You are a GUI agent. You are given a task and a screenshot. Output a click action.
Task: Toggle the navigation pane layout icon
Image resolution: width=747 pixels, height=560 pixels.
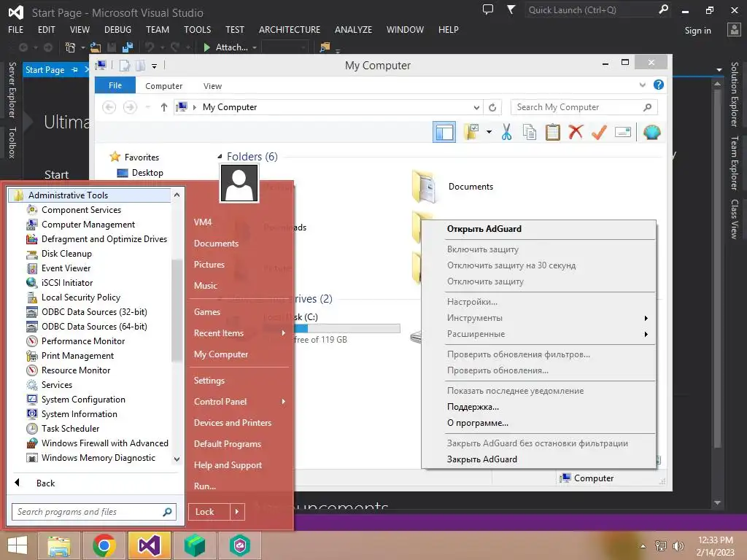pyautogui.click(x=444, y=132)
